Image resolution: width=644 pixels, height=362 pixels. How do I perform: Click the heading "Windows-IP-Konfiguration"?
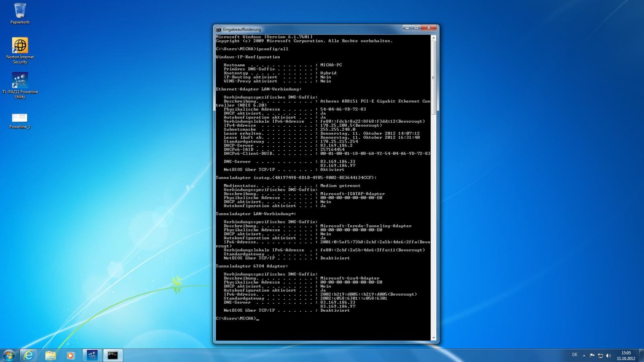pos(248,57)
